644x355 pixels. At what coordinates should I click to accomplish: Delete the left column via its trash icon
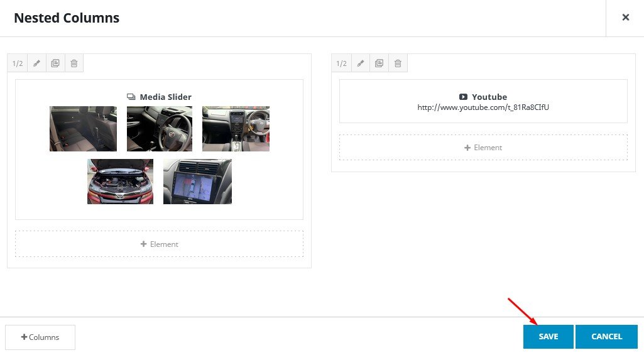(74, 63)
